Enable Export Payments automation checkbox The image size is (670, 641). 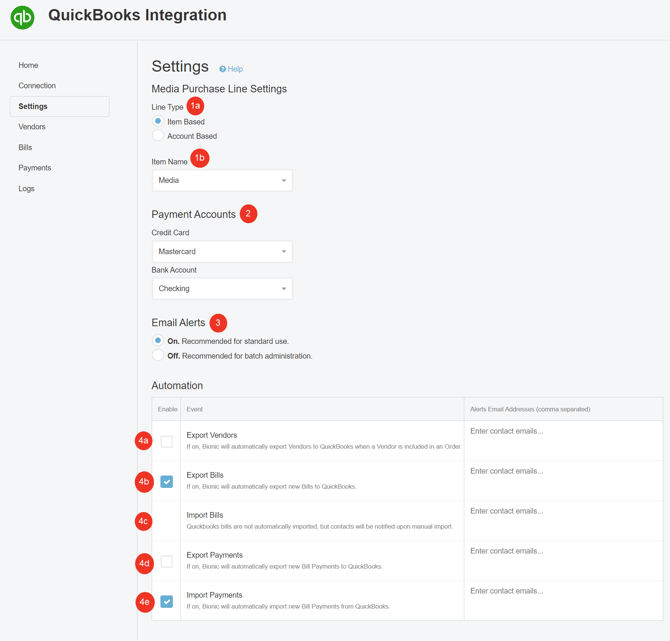[x=167, y=562]
